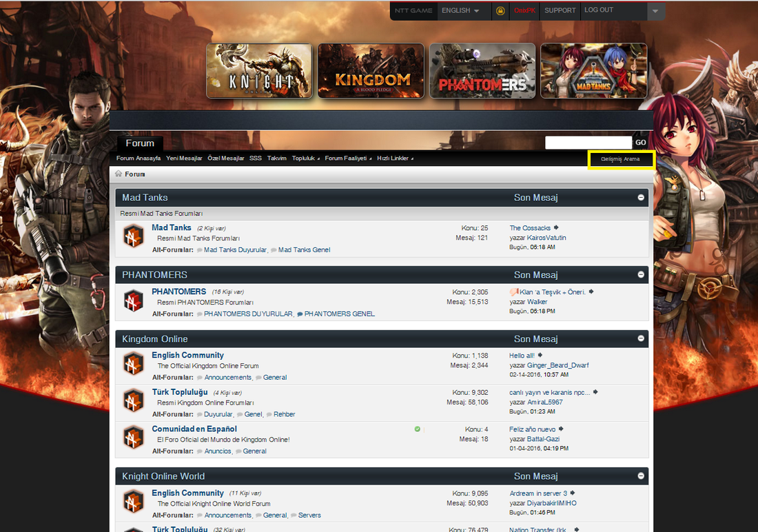
Task: Open Anuncios subforum
Action: 218,451
